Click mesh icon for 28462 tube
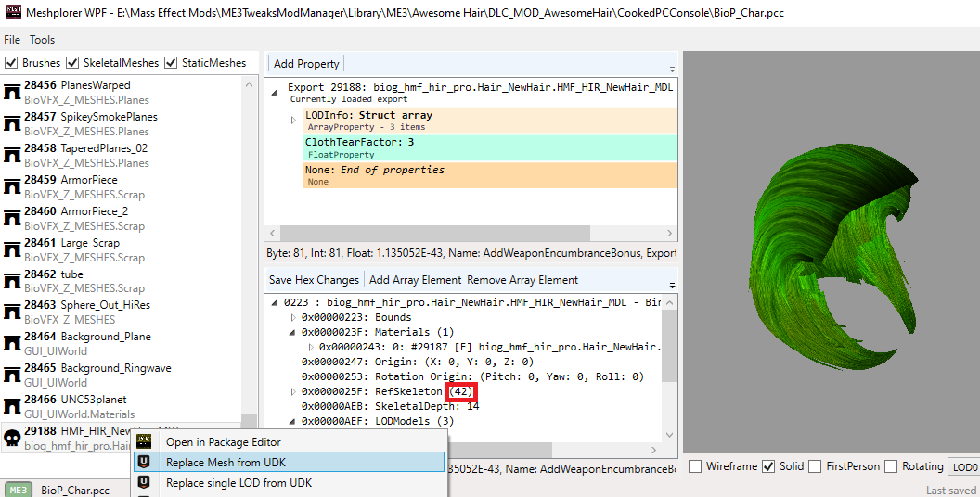Viewport: 980px width, 497px height. click(x=12, y=281)
